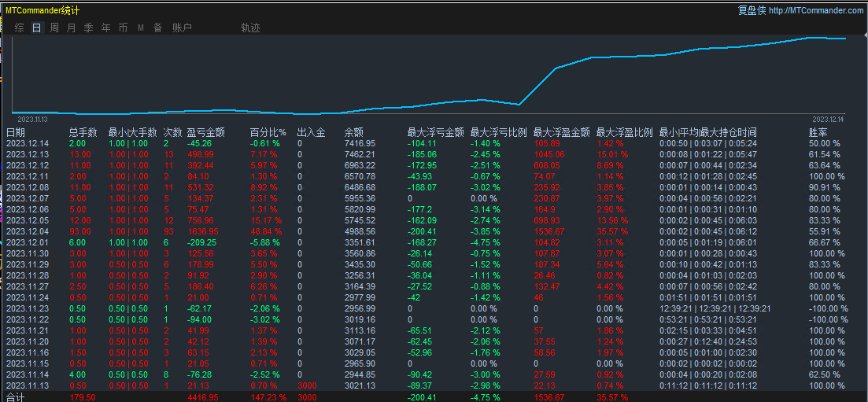Sort by the 胜率 column header
Screen dimensions: 868x402
(x=818, y=132)
